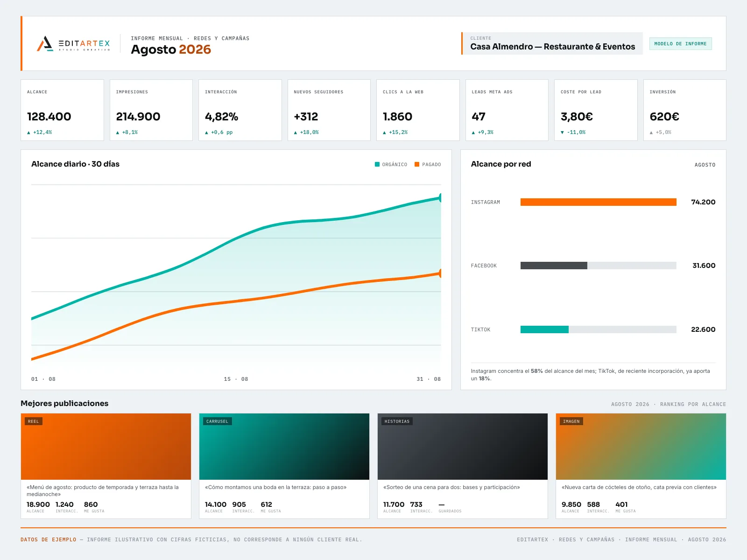The height and width of the screenshot is (560, 747).
Task: Click the orange end marker on the pagado line
Action: 440,273
